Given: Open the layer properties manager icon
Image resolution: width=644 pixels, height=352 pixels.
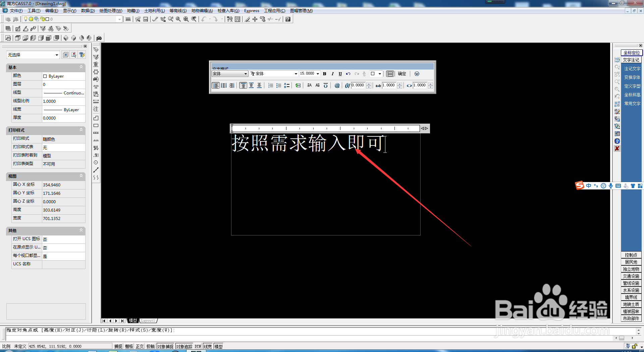Looking at the screenshot, I should (8, 19).
